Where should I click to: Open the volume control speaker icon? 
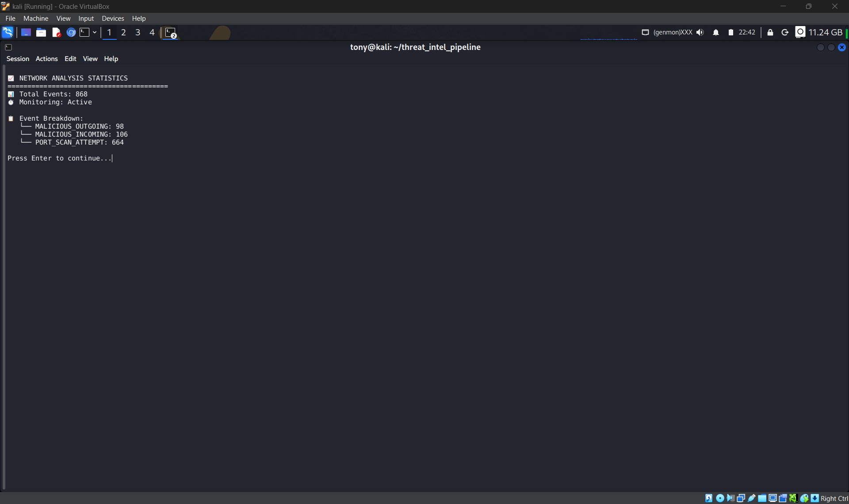pos(700,32)
